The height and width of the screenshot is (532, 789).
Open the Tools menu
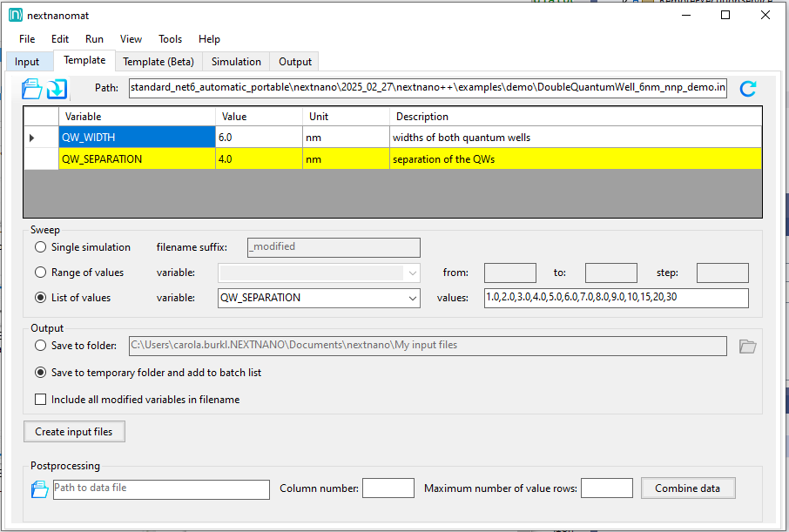point(170,39)
